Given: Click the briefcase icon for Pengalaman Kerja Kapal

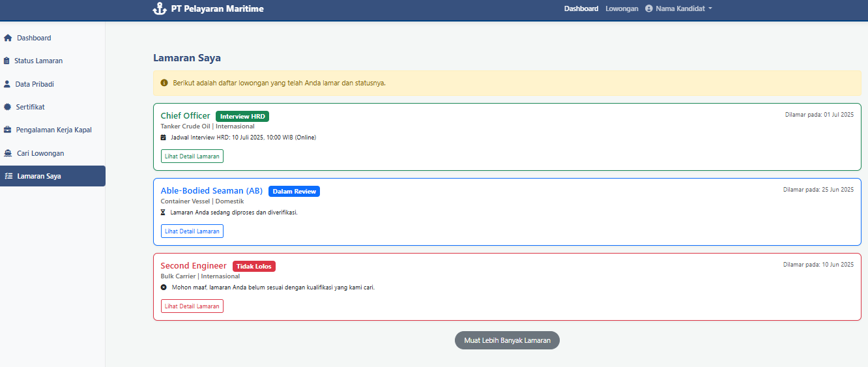Looking at the screenshot, I should click(x=7, y=130).
